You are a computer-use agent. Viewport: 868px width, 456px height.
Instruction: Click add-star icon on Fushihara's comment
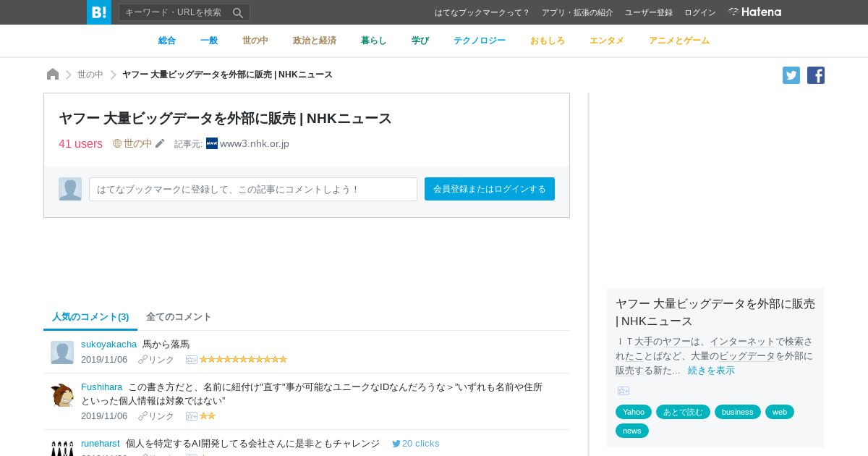[x=192, y=415]
